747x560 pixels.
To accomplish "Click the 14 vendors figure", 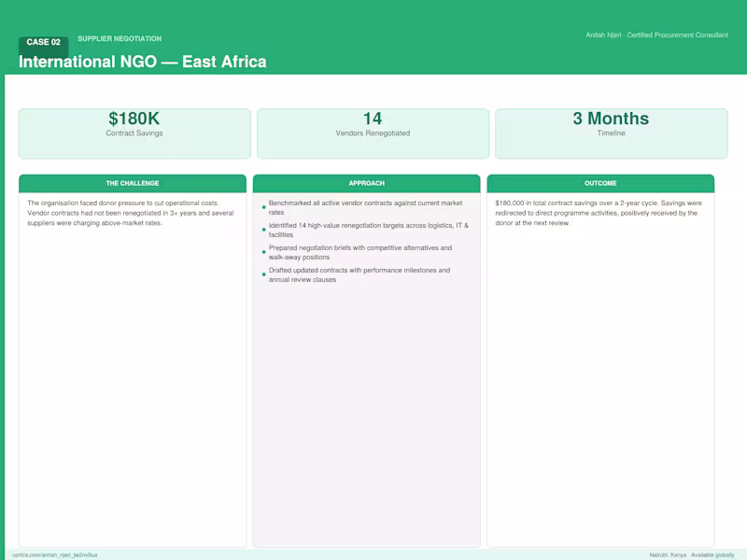I will tap(373, 119).
